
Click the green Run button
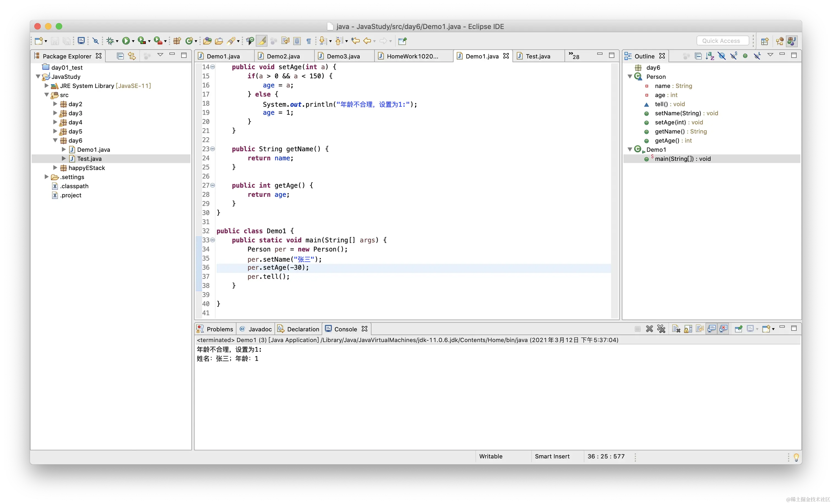(x=126, y=41)
